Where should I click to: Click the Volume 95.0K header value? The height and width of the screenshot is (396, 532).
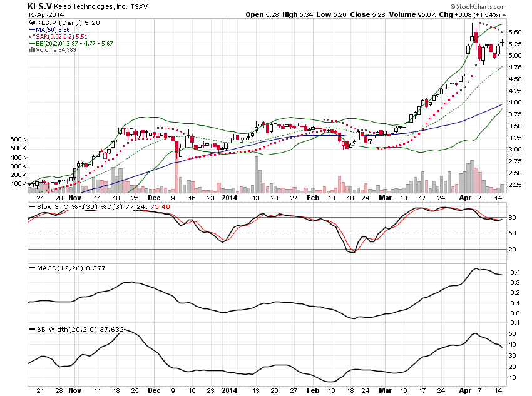point(412,14)
